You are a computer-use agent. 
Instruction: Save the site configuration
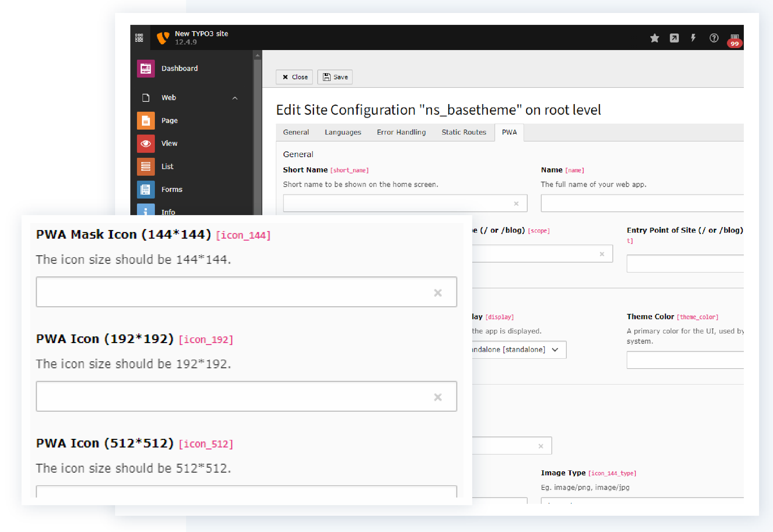click(x=335, y=77)
